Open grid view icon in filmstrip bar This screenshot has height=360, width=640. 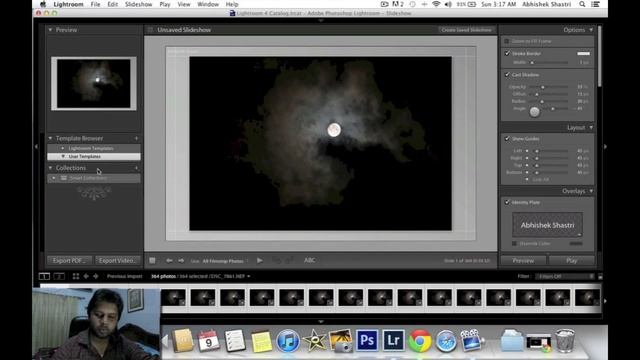(76, 276)
